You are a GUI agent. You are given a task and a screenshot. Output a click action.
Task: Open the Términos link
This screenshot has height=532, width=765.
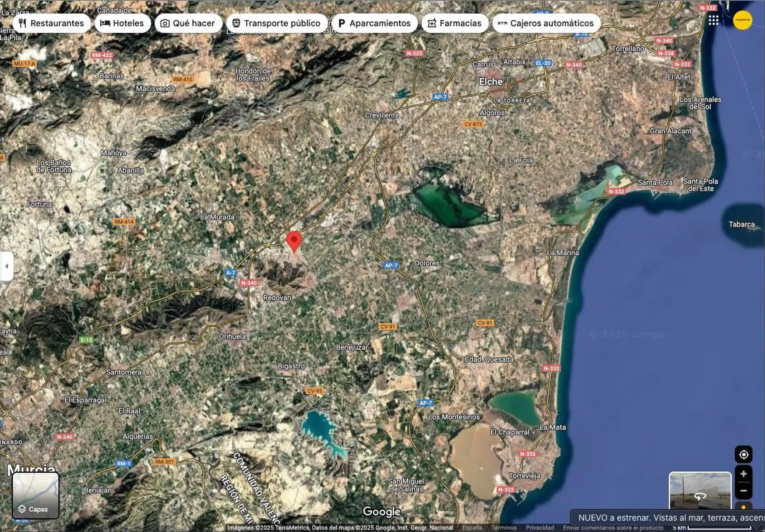tap(504, 528)
